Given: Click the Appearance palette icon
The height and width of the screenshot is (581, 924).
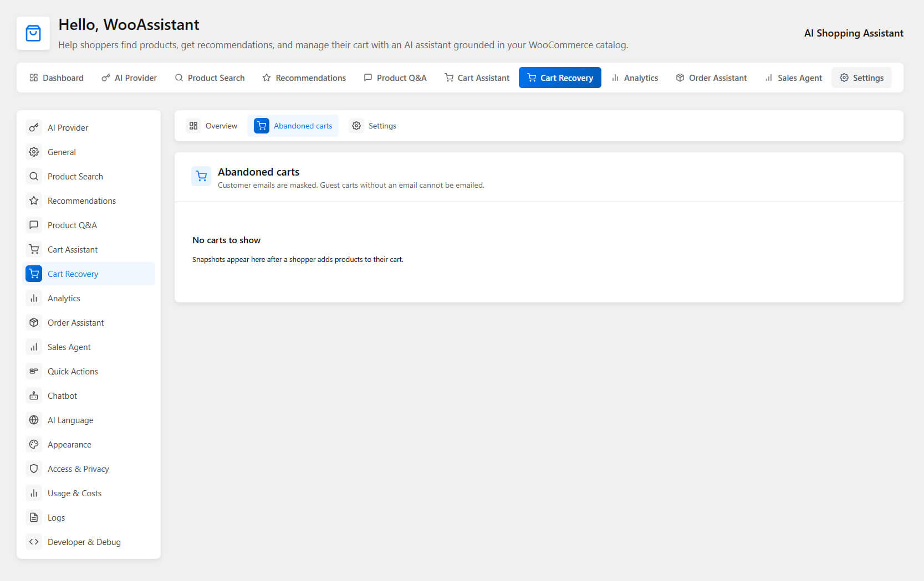Looking at the screenshot, I should pos(34,444).
